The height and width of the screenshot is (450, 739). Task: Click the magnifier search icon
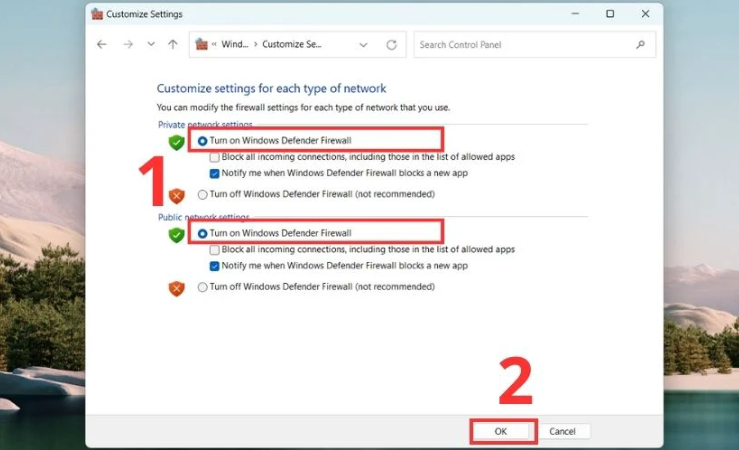[641, 45]
